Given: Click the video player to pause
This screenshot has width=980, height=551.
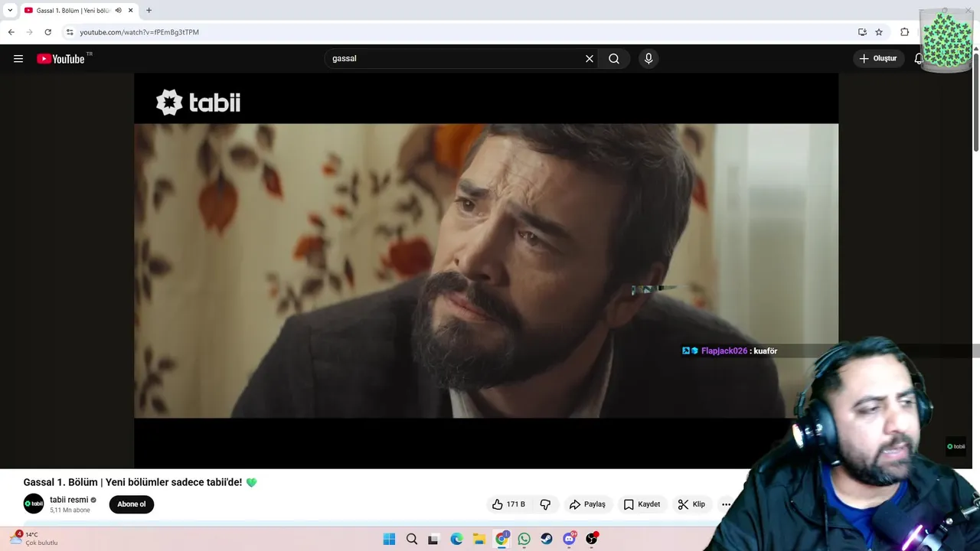Looking at the screenshot, I should tap(486, 271).
